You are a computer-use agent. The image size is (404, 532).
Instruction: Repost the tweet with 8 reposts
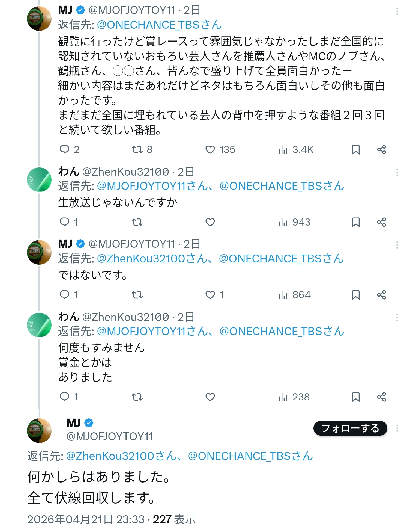(137, 150)
